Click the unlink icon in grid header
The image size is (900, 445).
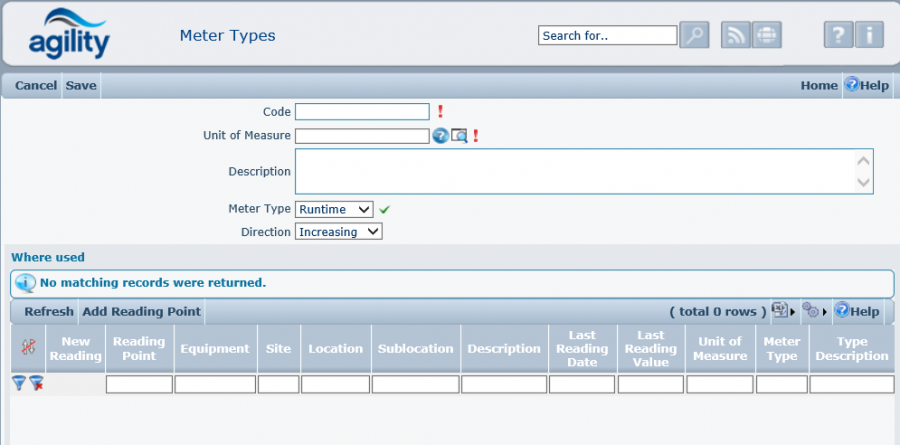(x=28, y=347)
